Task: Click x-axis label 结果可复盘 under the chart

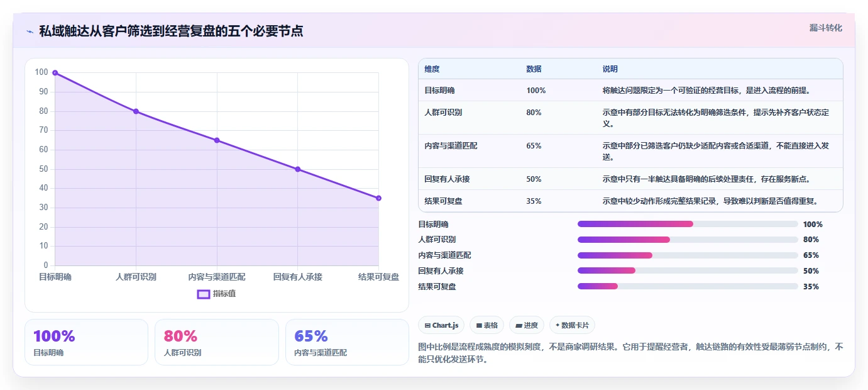Action: click(378, 277)
